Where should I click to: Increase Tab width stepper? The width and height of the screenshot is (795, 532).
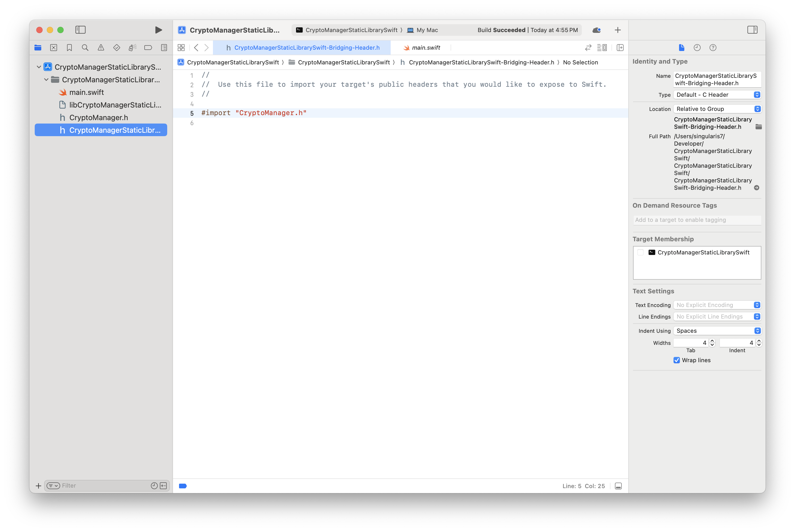pyautogui.click(x=712, y=341)
